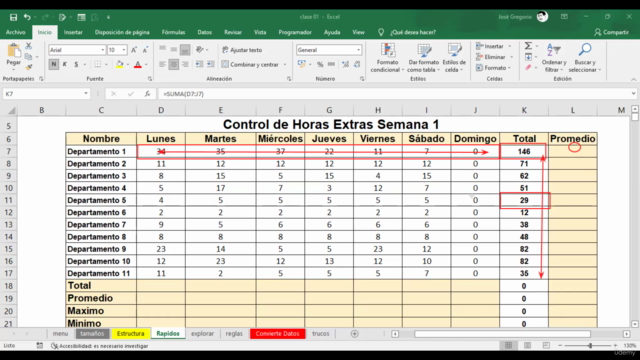Expand Combinar y centrar dropdown arrow

285,64
